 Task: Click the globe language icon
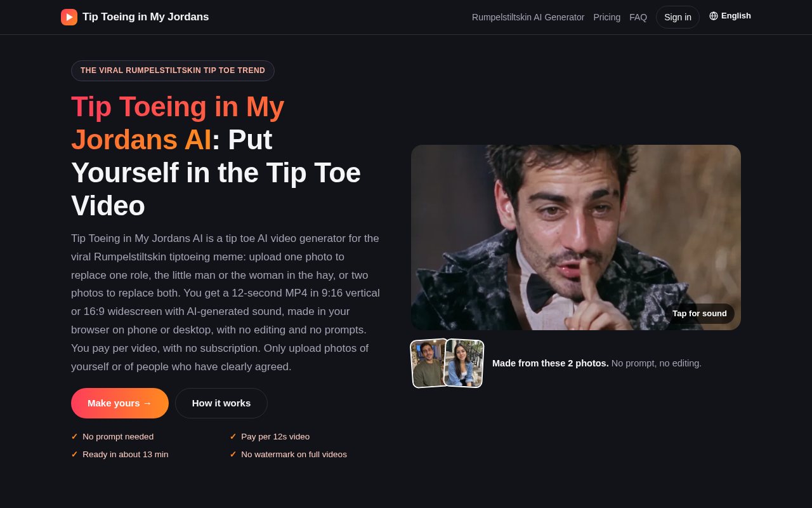pyautogui.click(x=714, y=16)
